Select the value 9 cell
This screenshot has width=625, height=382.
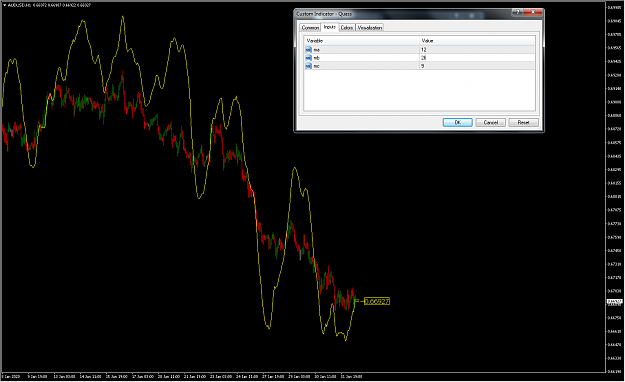click(x=477, y=66)
